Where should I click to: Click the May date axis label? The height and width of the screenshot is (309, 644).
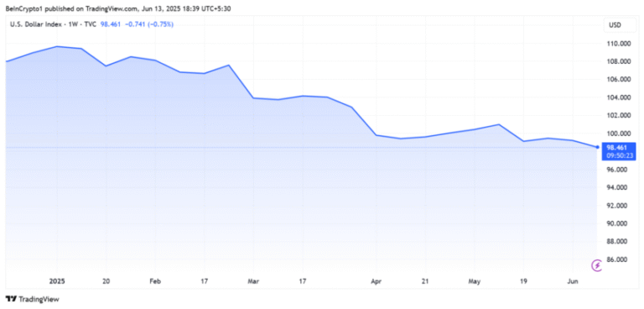point(474,281)
